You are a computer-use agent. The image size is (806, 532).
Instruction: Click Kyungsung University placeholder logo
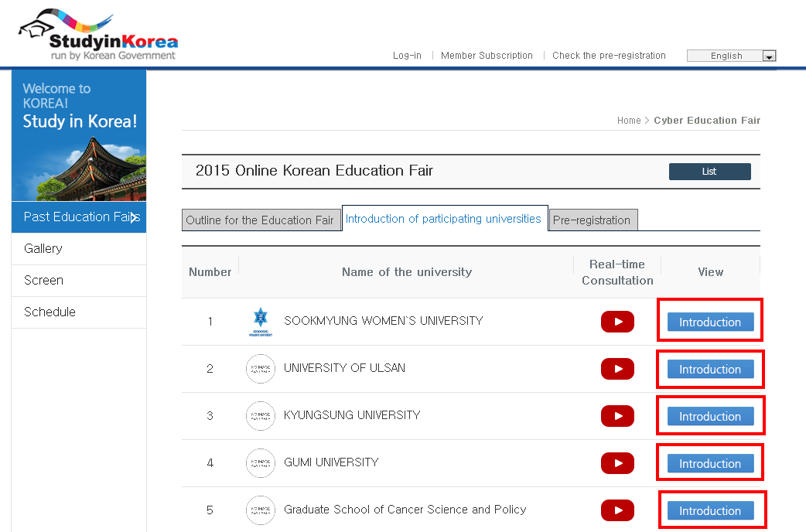click(x=261, y=416)
